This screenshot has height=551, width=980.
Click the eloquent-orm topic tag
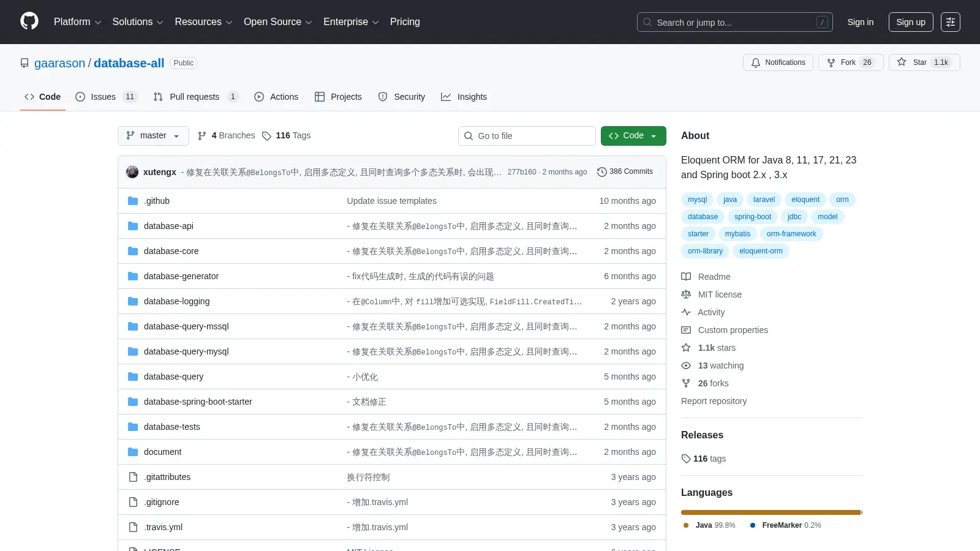click(x=761, y=251)
